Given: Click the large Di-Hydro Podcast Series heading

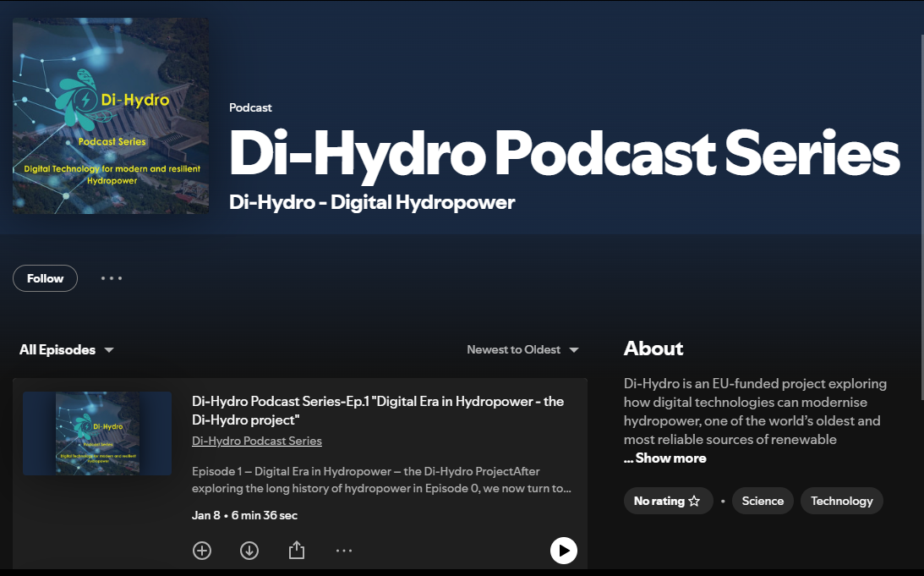Looking at the screenshot, I should (x=563, y=153).
